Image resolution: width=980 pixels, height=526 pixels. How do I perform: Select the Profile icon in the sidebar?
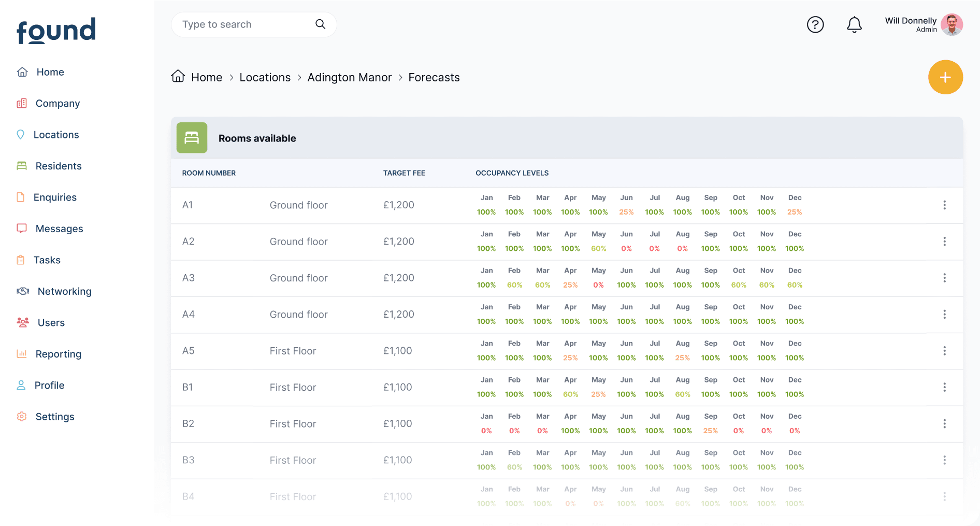click(x=21, y=385)
